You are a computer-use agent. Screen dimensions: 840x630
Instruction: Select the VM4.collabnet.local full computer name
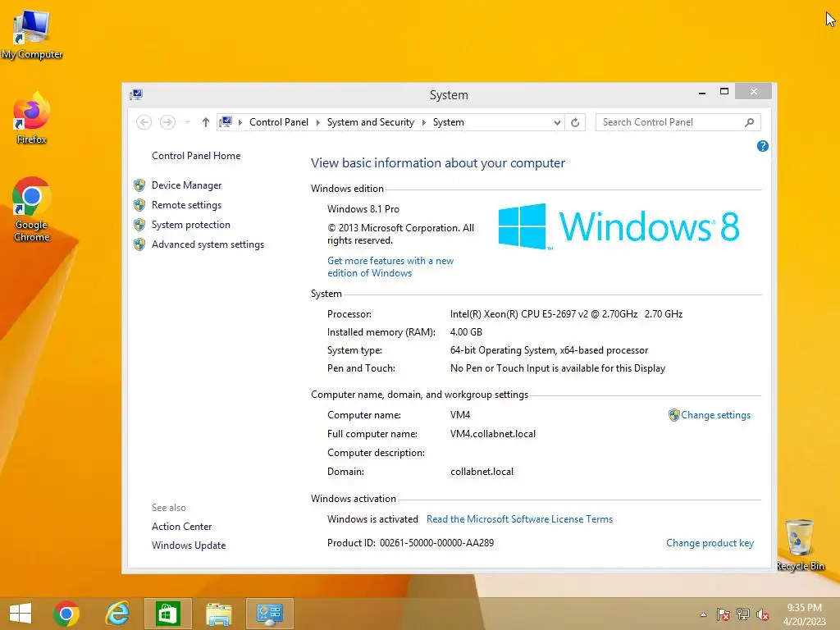(x=493, y=434)
